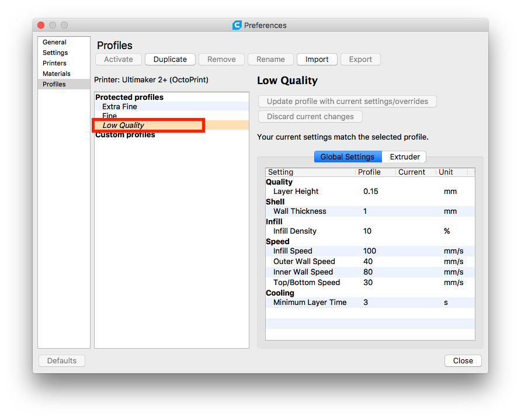Screen dimensions: 521x420
Task: Click the Cooling category heading
Action: [x=280, y=293]
